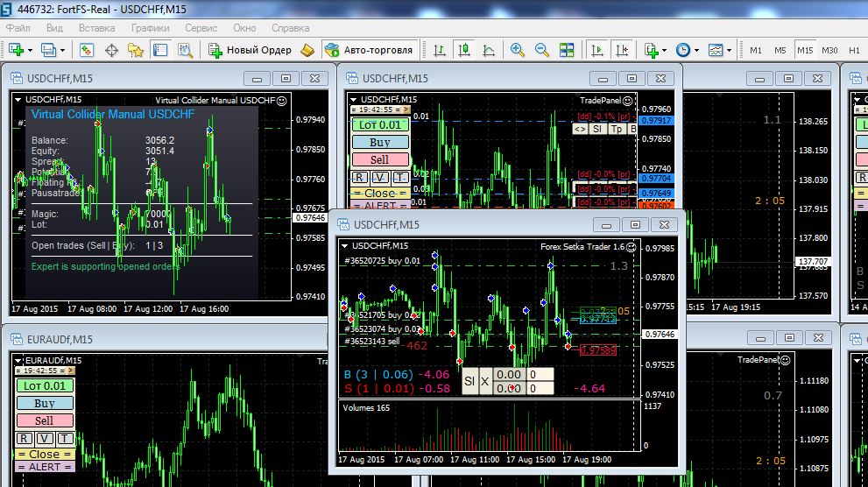Activate the Data Window crosshair target icon
This screenshot has height=487, width=868.
click(111, 50)
